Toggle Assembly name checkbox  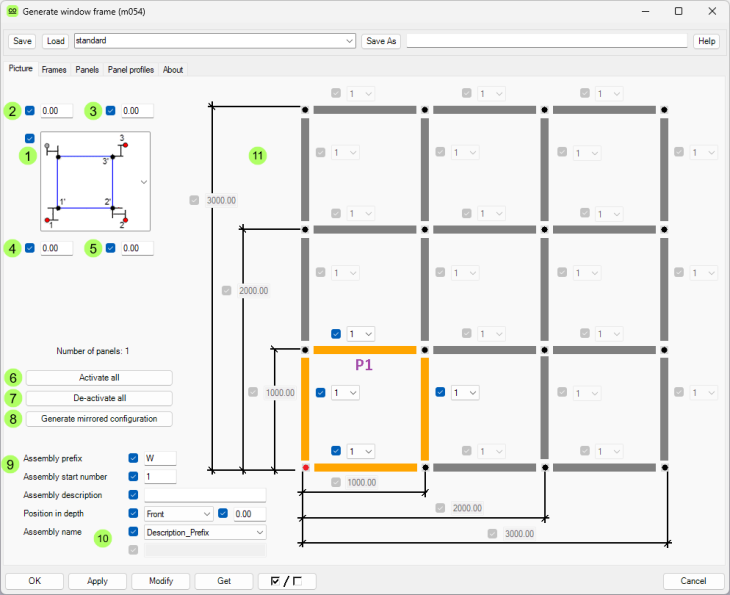(x=133, y=532)
